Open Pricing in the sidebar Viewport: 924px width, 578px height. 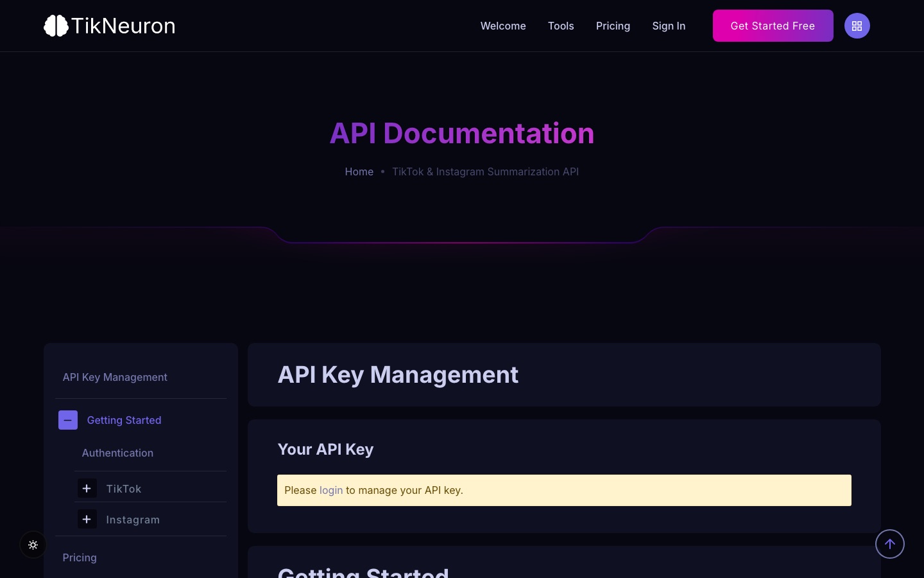80,557
